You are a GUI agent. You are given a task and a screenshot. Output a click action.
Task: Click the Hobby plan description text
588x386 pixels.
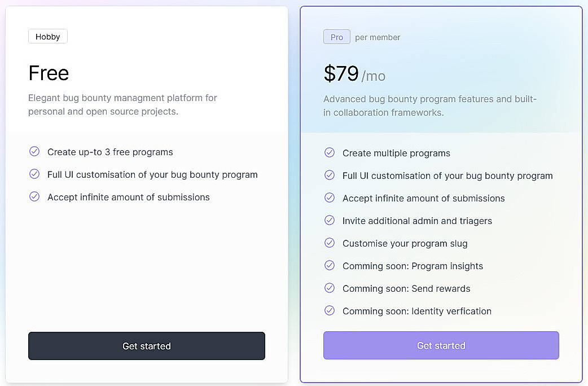click(122, 104)
